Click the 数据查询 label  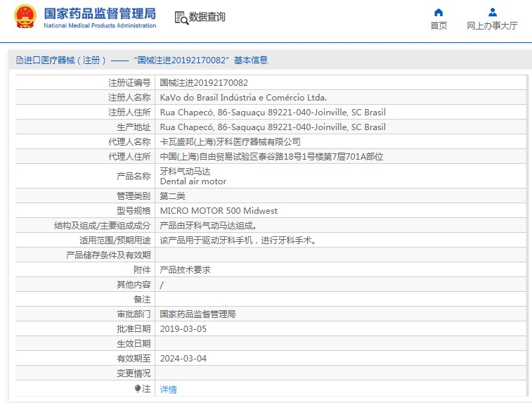[x=207, y=17]
